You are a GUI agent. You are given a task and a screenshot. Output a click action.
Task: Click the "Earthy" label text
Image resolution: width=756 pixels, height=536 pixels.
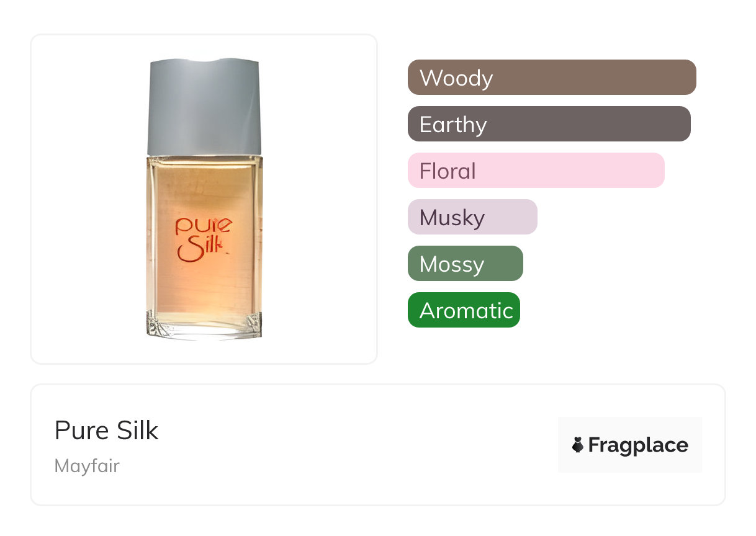pyautogui.click(x=453, y=125)
